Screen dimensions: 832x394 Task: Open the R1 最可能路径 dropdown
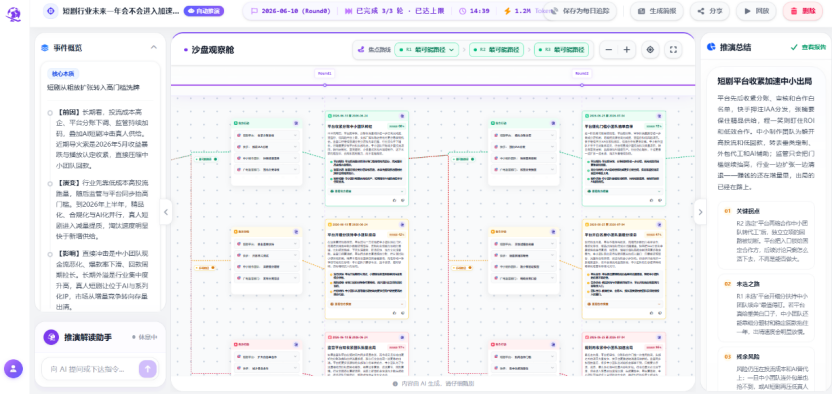427,49
